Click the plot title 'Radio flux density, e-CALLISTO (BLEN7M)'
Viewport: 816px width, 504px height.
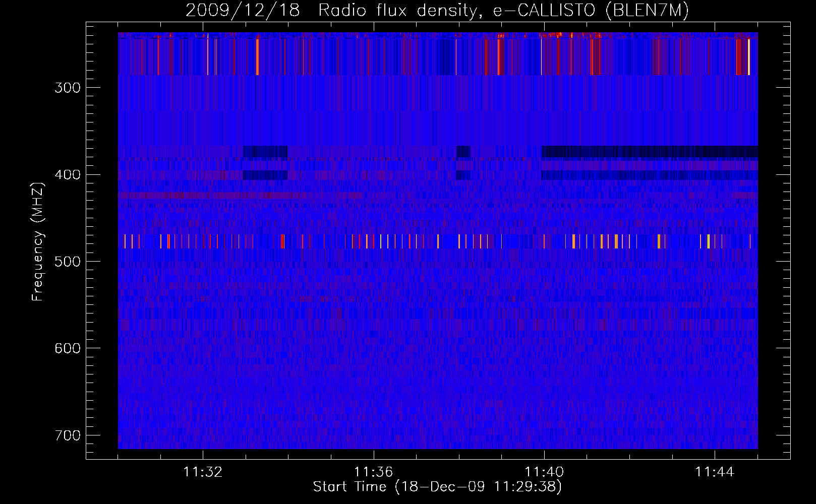pos(504,10)
